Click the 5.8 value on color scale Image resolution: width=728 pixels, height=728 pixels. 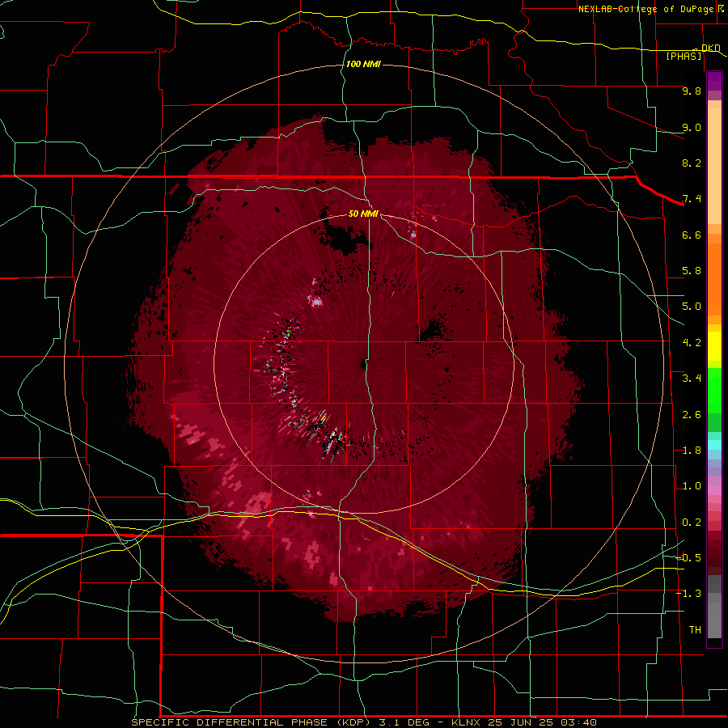(x=692, y=271)
